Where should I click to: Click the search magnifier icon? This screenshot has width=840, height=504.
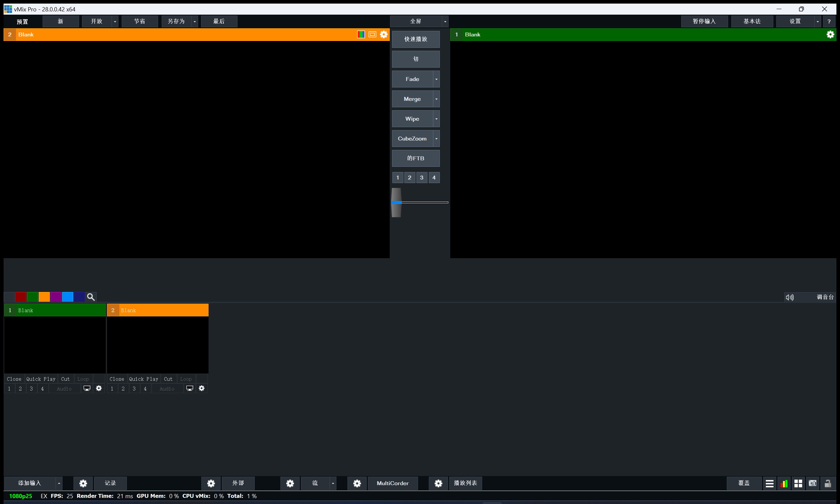tap(91, 297)
